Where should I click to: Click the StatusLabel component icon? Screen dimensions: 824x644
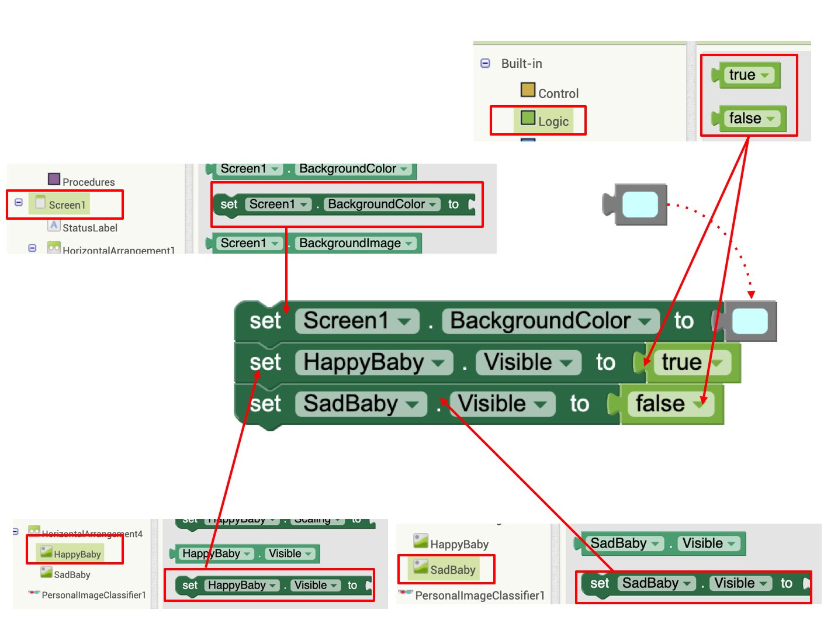[54, 225]
